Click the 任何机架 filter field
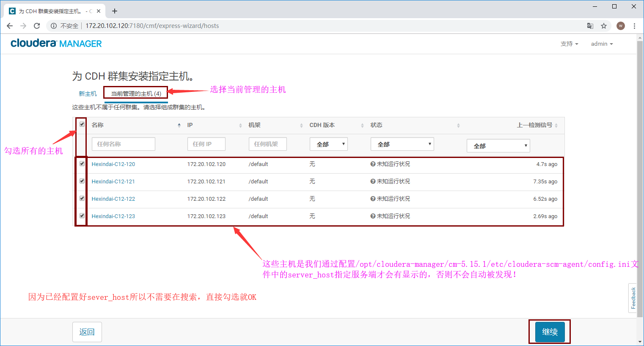This screenshot has width=644, height=346. point(268,144)
